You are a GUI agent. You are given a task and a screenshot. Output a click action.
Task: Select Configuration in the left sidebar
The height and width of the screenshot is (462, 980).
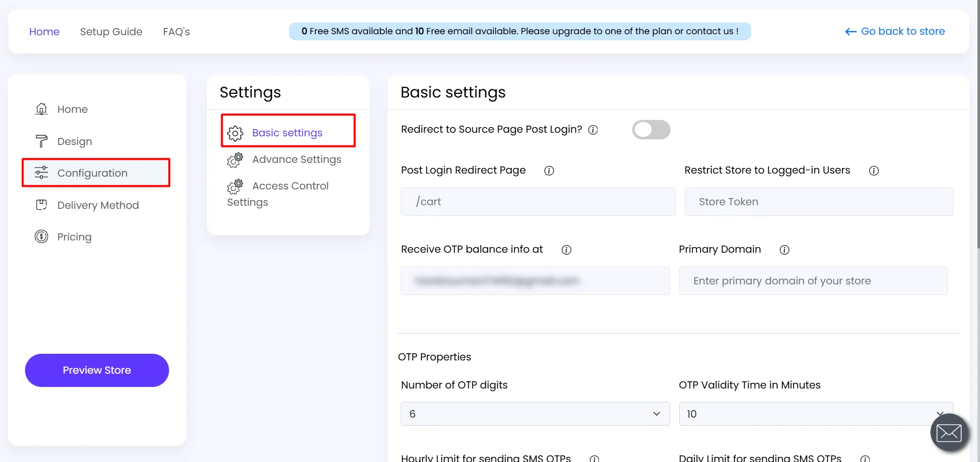pos(96,173)
